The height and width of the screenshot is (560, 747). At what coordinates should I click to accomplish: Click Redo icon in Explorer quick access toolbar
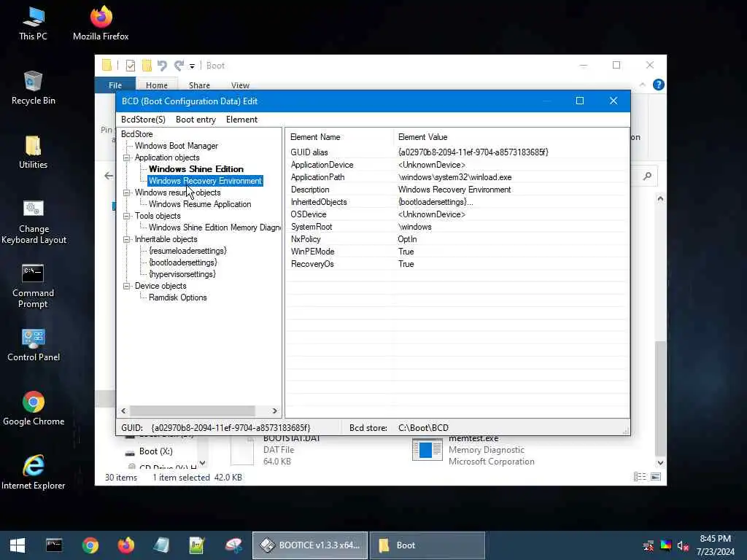coord(179,66)
